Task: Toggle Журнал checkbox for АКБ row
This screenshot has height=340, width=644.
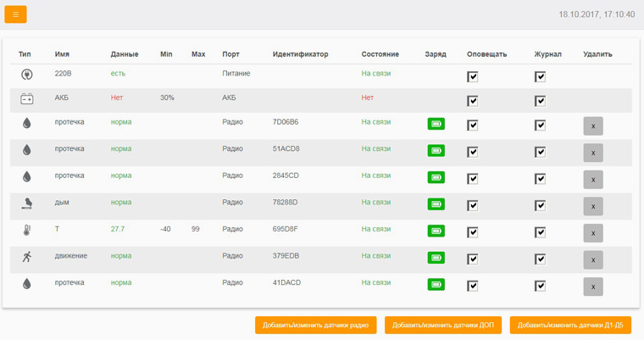Action: (x=540, y=101)
